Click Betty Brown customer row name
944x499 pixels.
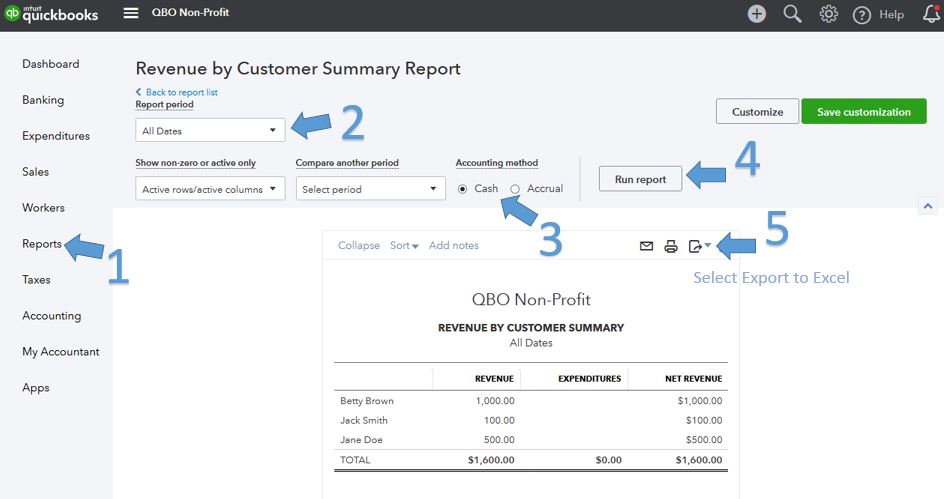367,401
